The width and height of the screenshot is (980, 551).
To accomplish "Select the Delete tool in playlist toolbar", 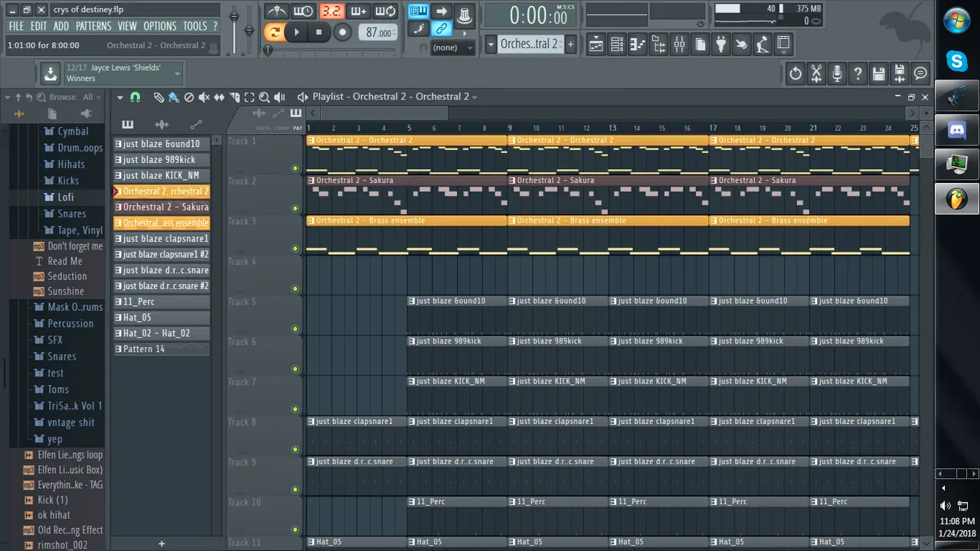I will tap(189, 97).
